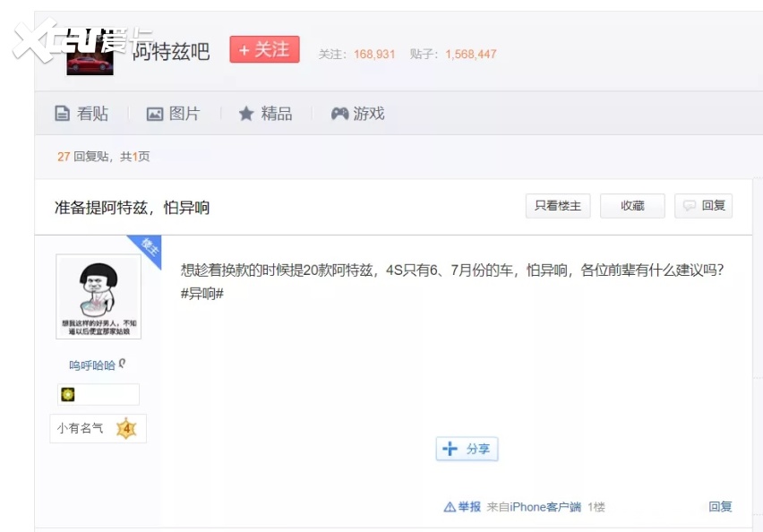Click the gender icon beside 呜呼哈哈

pyautogui.click(x=122, y=364)
